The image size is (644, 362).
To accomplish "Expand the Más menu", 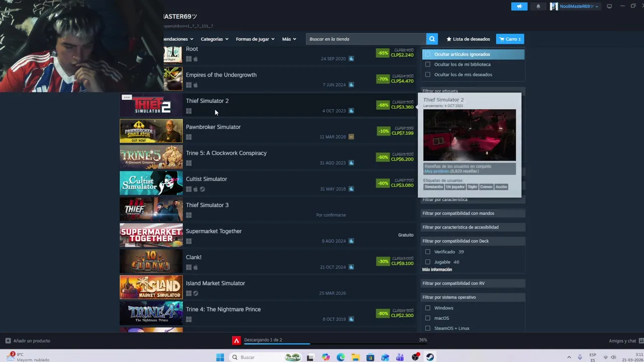I will pyautogui.click(x=289, y=39).
